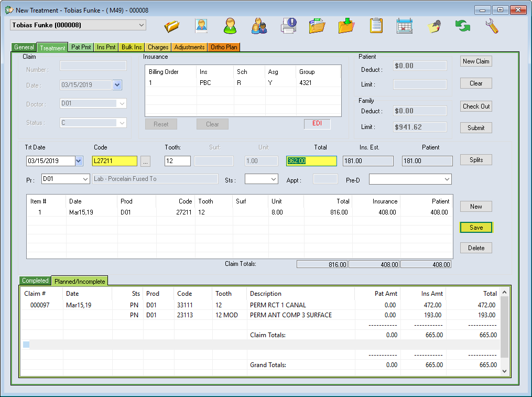Expand the Tobias Funke patient dropdown

click(142, 25)
